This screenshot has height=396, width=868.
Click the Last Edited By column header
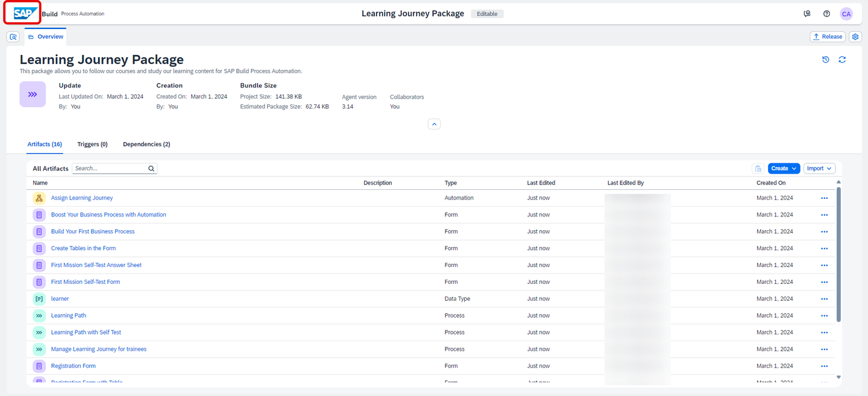[x=626, y=183]
